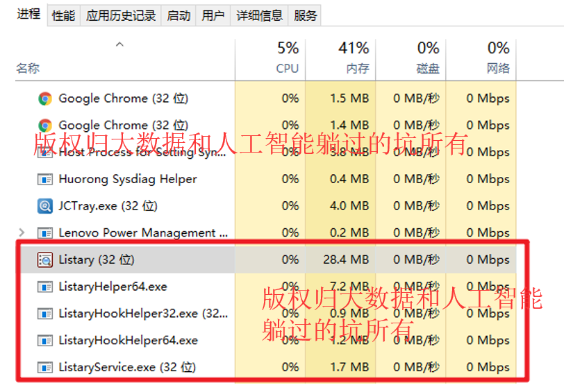Click the JCTray.exe magnifier icon
This screenshot has width=564, height=392.
click(45, 206)
